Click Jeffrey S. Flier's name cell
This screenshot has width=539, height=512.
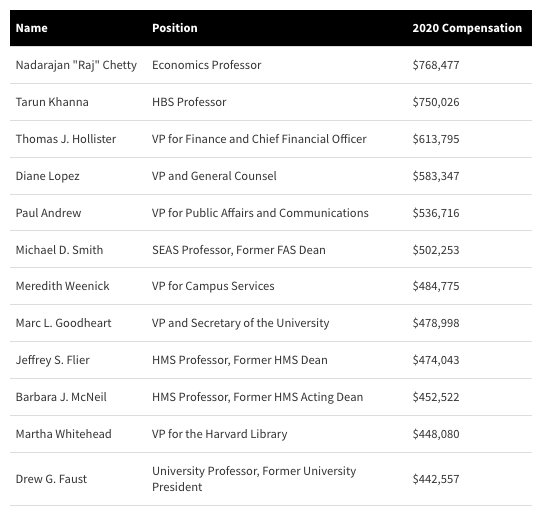53,360
